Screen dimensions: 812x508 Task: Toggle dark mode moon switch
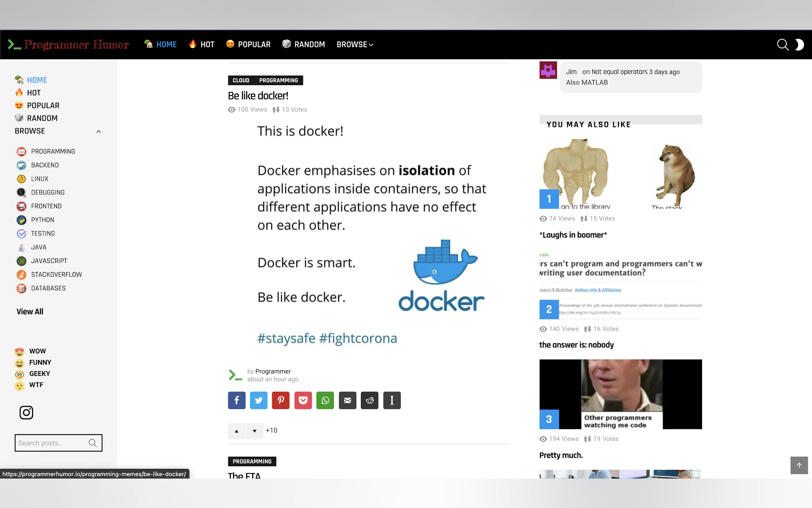(x=799, y=45)
